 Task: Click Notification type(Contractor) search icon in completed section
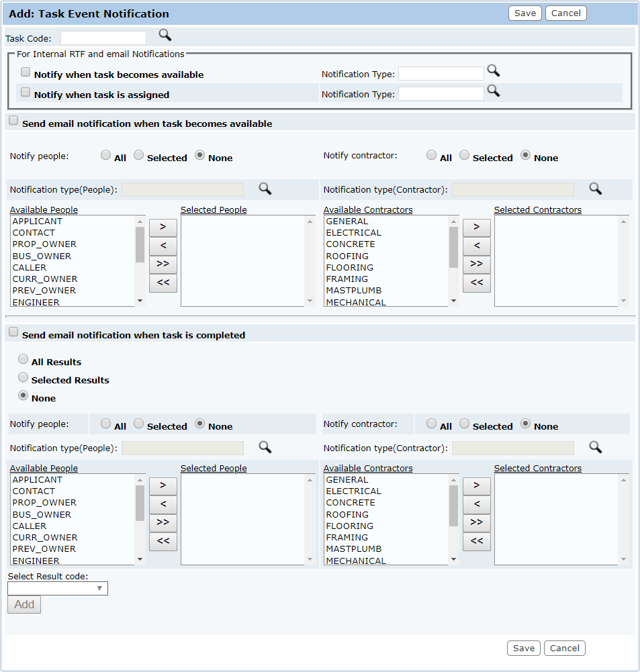tap(596, 447)
